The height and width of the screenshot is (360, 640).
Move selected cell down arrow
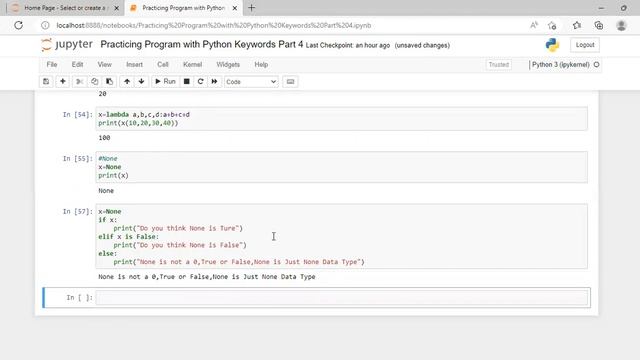tap(141, 82)
